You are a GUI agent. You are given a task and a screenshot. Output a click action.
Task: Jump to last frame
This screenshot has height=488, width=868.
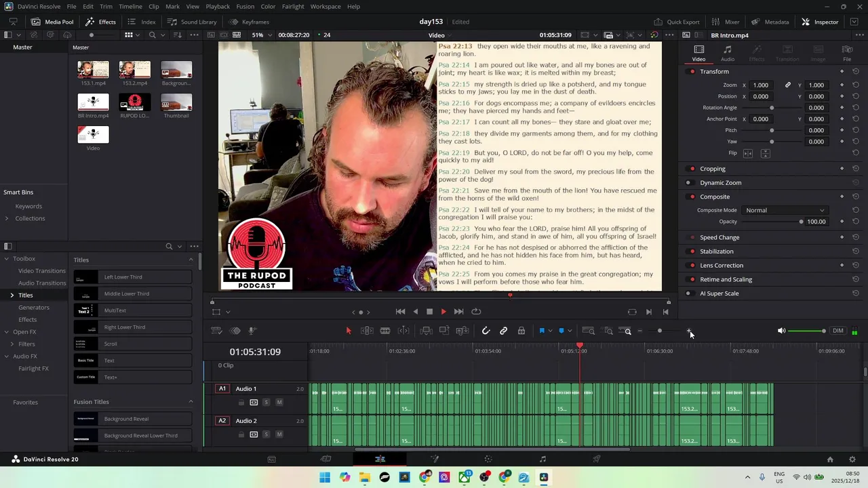point(458,312)
